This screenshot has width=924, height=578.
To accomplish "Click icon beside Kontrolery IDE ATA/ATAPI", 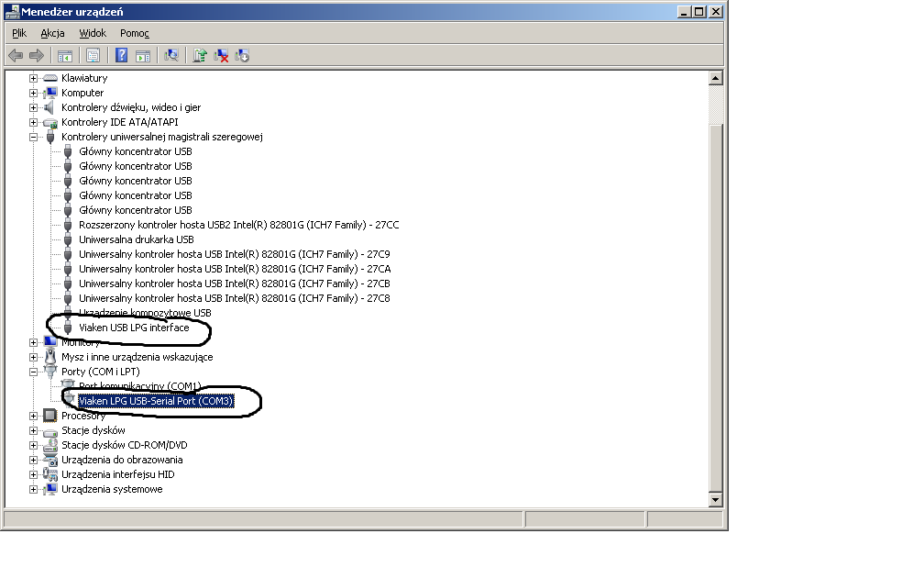I will 50,122.
